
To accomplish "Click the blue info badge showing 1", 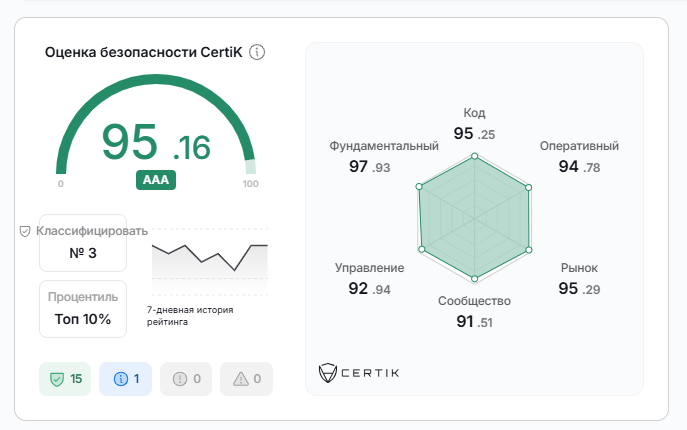I will pos(126,379).
